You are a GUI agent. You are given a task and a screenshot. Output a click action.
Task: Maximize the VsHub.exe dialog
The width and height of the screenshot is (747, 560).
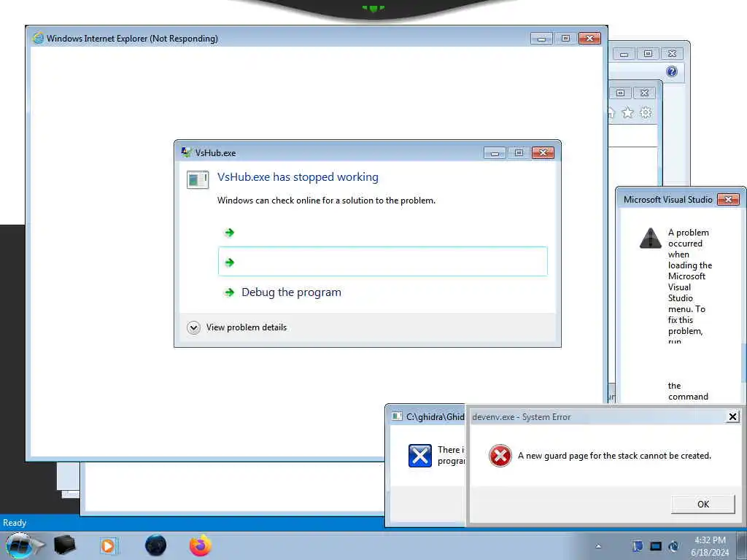coord(519,152)
